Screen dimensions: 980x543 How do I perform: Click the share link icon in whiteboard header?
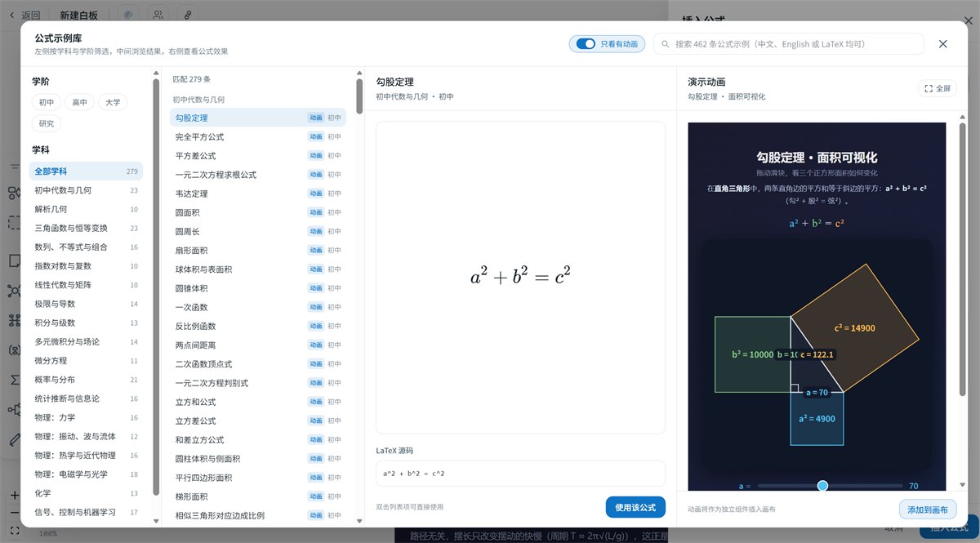(188, 15)
